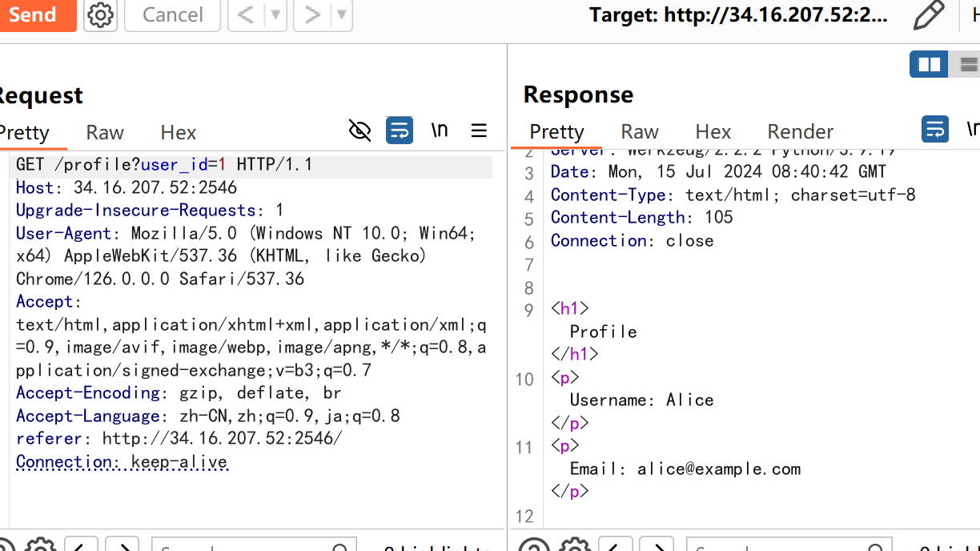Click the Content-Type response header

733,195
